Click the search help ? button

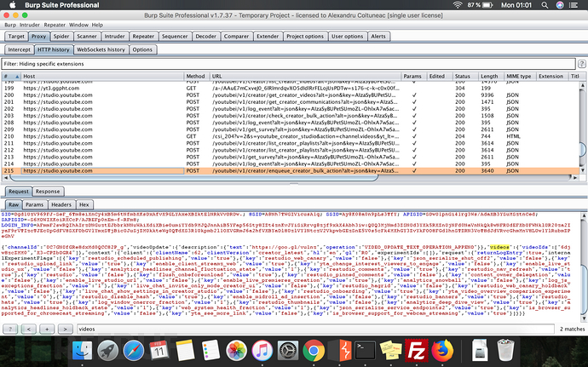tap(10, 330)
